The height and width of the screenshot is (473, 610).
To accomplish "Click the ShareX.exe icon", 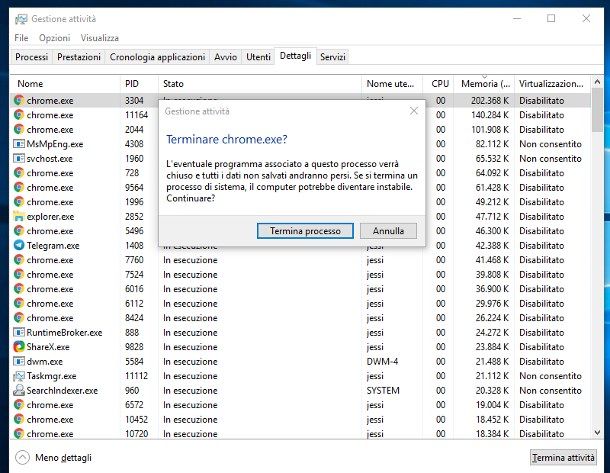I will point(19,347).
